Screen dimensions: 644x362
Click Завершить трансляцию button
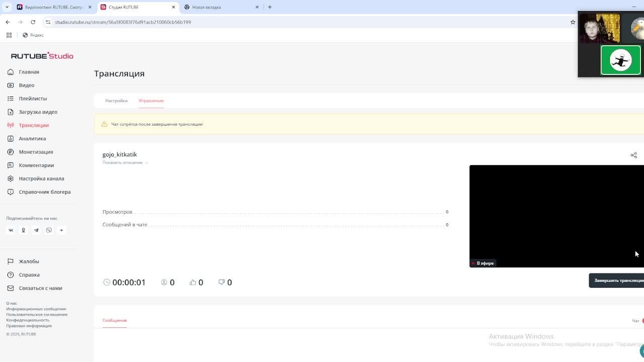point(617,281)
